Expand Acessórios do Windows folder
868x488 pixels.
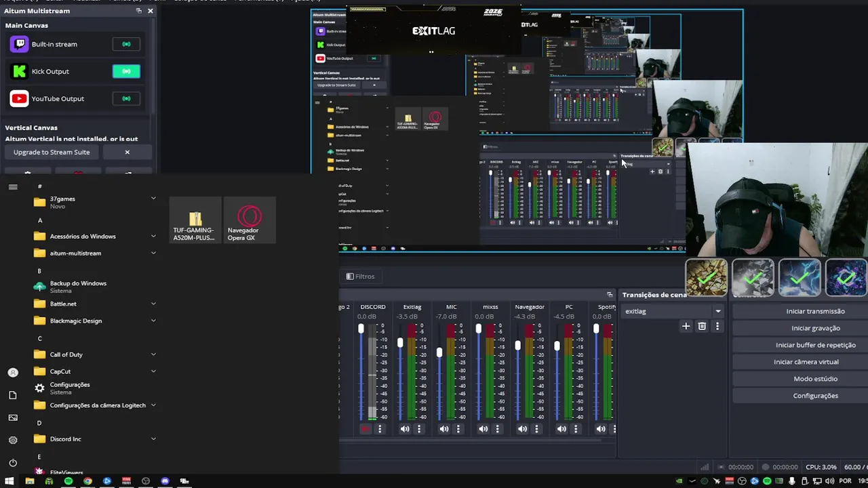click(153, 236)
